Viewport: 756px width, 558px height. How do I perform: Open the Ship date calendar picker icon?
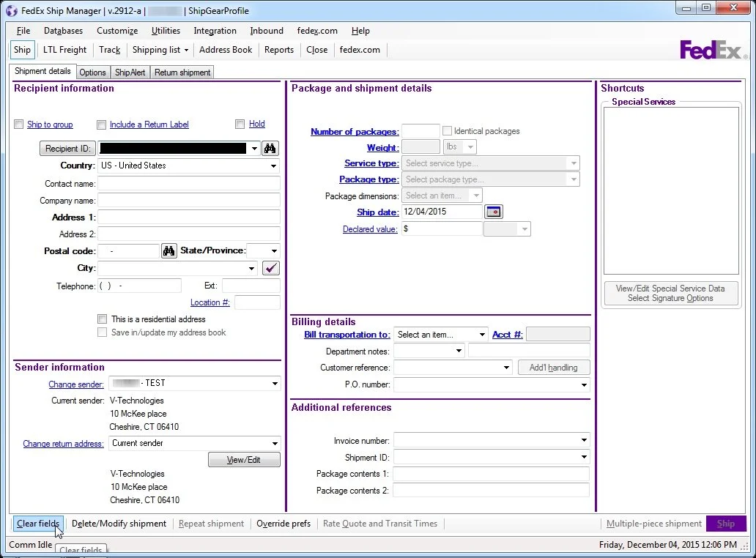[494, 212]
